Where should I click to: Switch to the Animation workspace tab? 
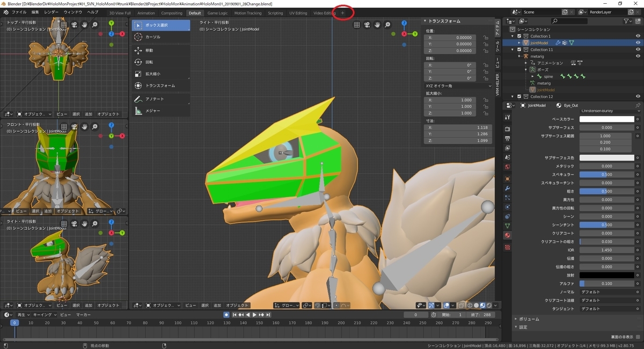[146, 13]
